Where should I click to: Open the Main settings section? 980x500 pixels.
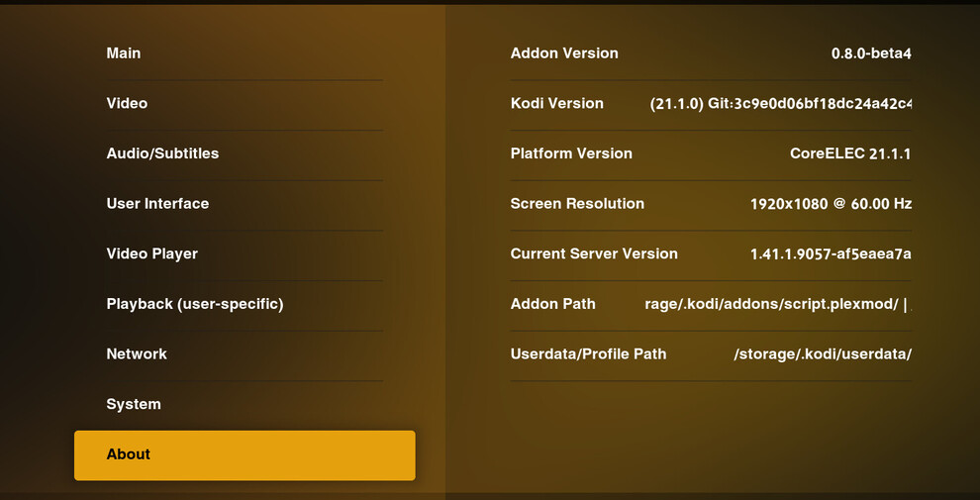pyautogui.click(x=124, y=53)
